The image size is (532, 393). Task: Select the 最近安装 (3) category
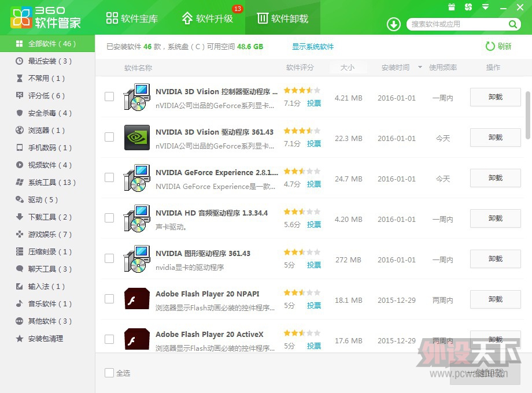[x=47, y=61]
